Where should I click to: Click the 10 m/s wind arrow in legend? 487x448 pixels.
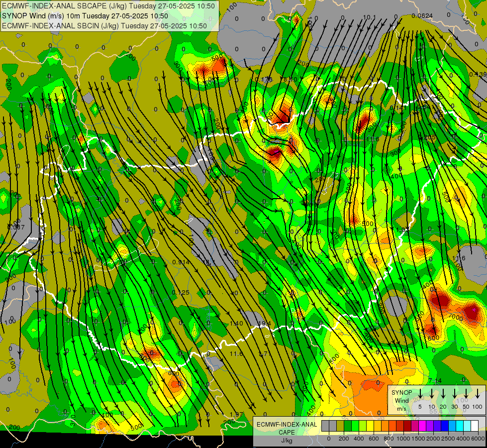click(431, 393)
